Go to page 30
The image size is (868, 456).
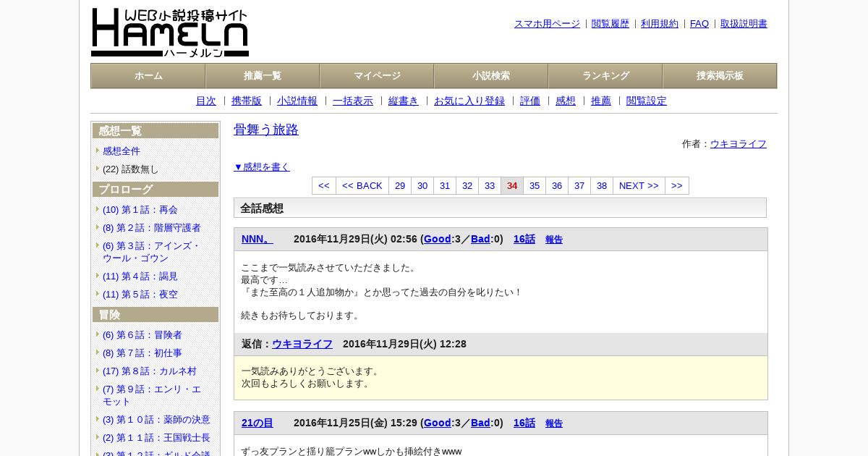422,185
